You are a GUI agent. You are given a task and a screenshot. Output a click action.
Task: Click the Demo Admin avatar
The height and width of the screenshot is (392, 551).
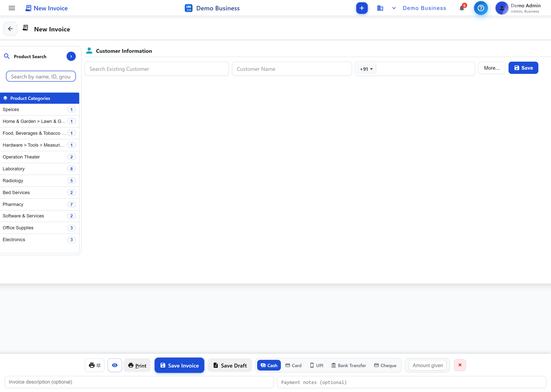tap(502, 8)
